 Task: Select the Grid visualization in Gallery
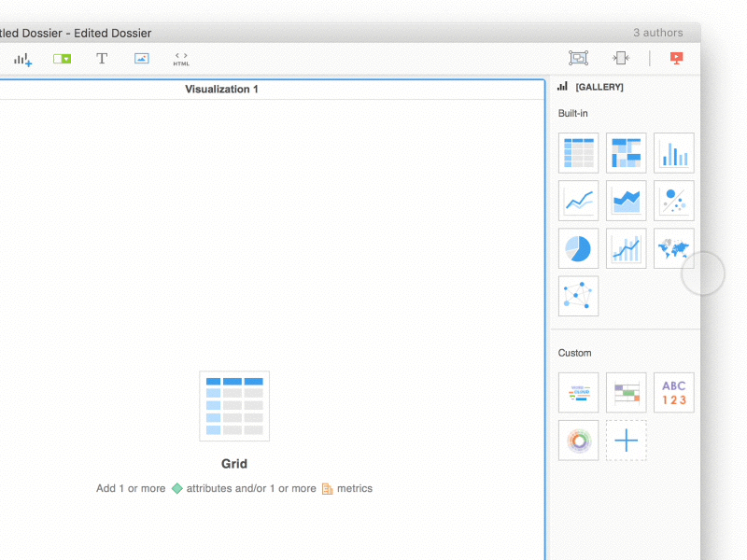pos(578,152)
